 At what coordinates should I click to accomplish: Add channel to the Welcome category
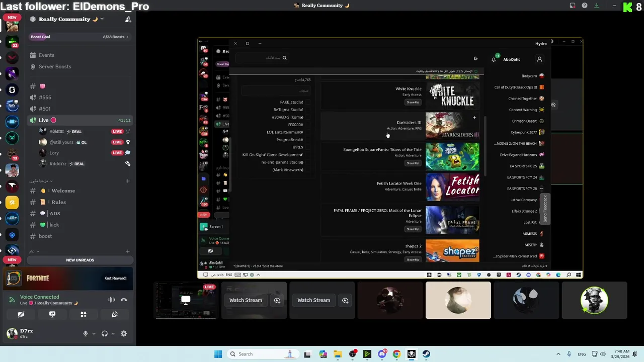(x=128, y=181)
